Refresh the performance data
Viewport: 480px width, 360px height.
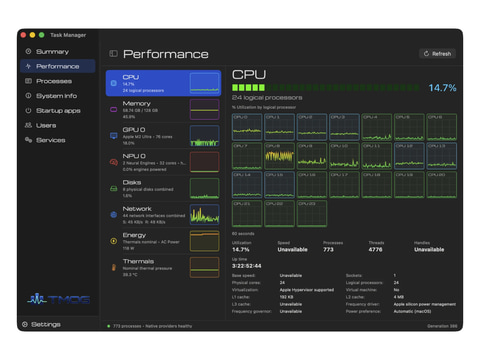pyautogui.click(x=437, y=54)
